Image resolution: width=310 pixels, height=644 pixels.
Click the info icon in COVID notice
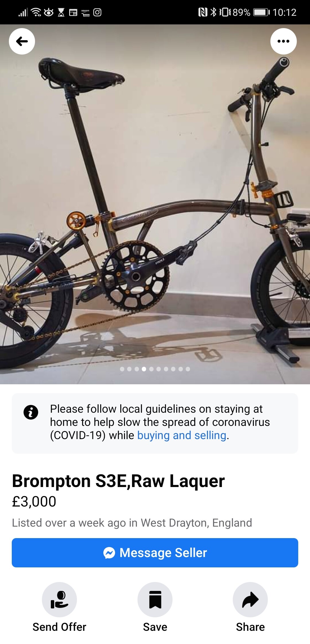[x=31, y=412]
